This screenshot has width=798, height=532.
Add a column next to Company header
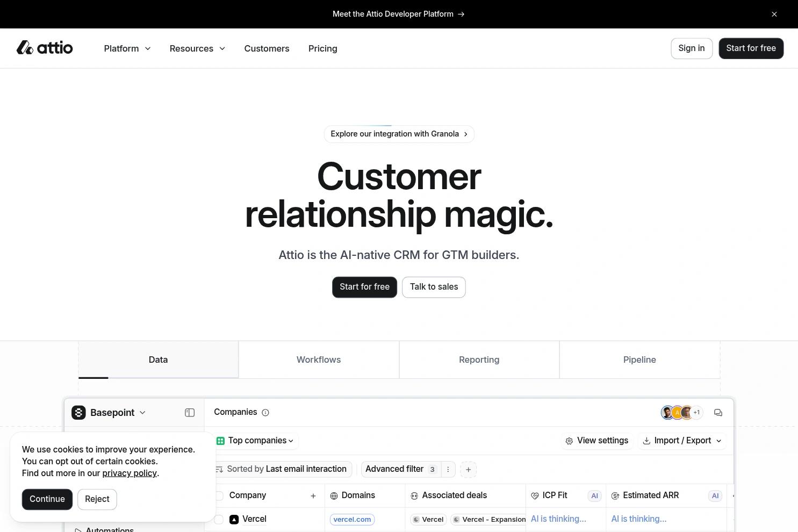(x=313, y=496)
